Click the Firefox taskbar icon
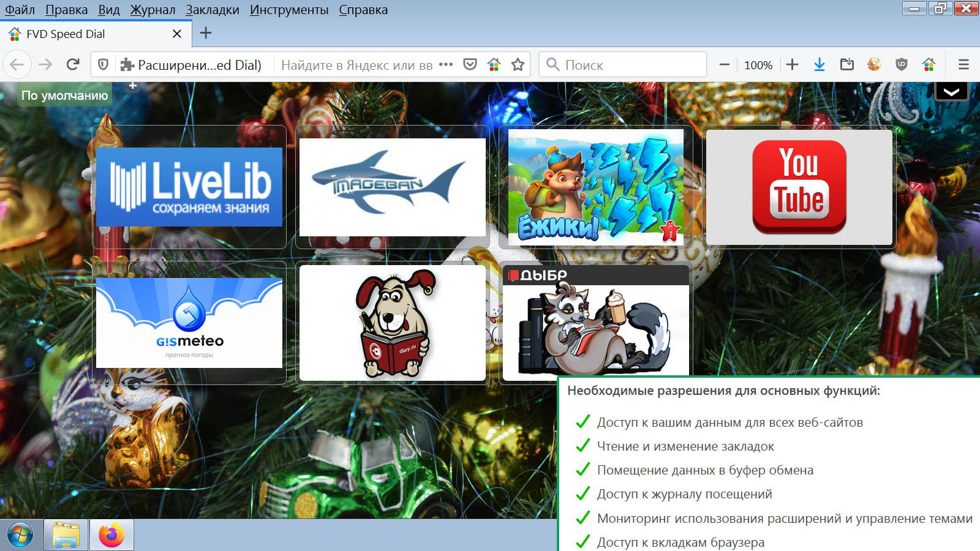Image resolution: width=980 pixels, height=551 pixels. coord(111,535)
